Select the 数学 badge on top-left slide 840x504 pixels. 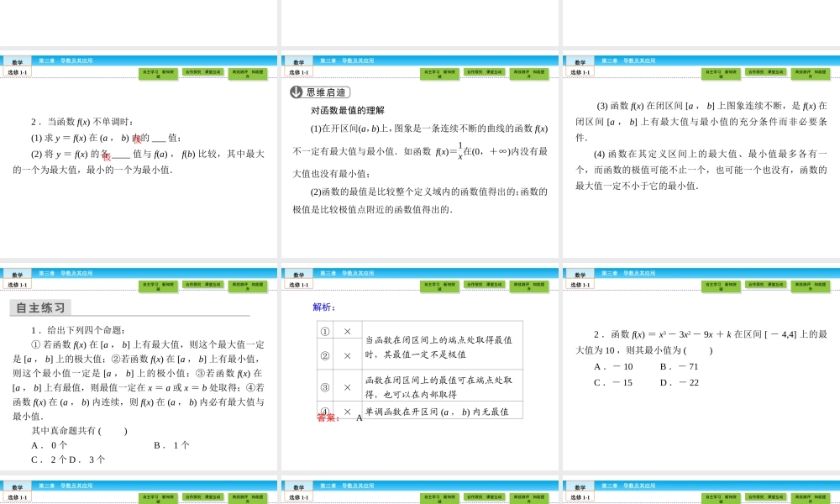(x=18, y=60)
